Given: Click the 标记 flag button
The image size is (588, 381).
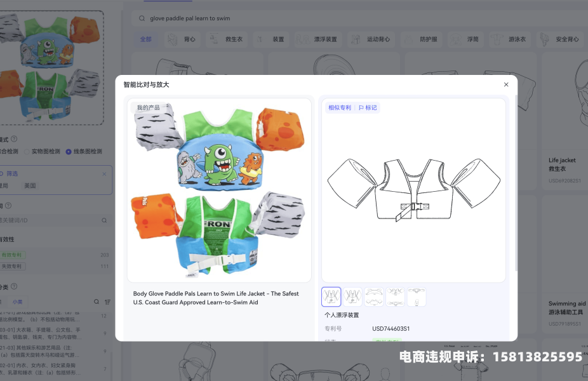Looking at the screenshot, I should (368, 107).
